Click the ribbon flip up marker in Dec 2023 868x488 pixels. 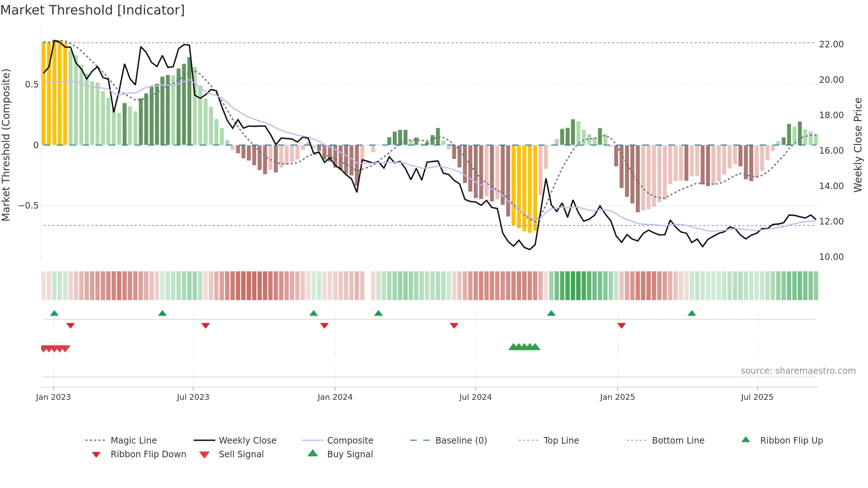[x=314, y=313]
